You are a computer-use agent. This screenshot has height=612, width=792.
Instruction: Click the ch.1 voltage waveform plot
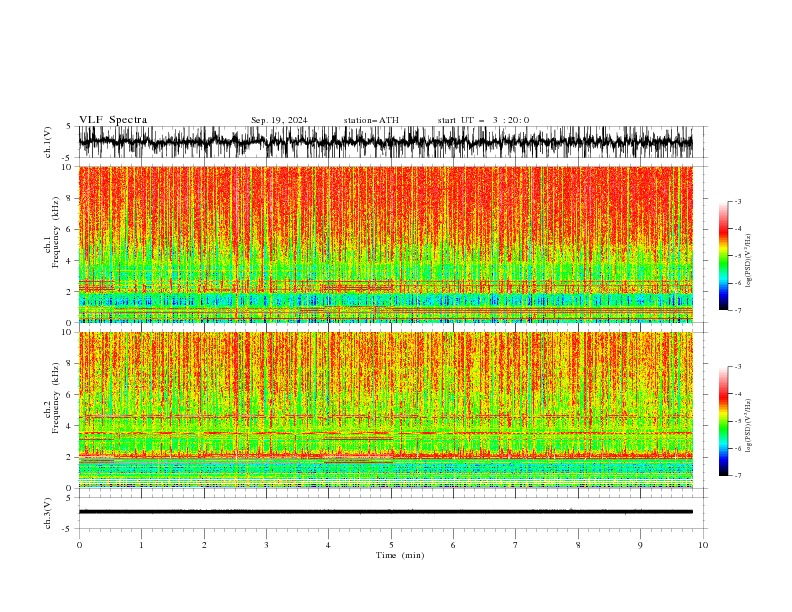point(385,142)
